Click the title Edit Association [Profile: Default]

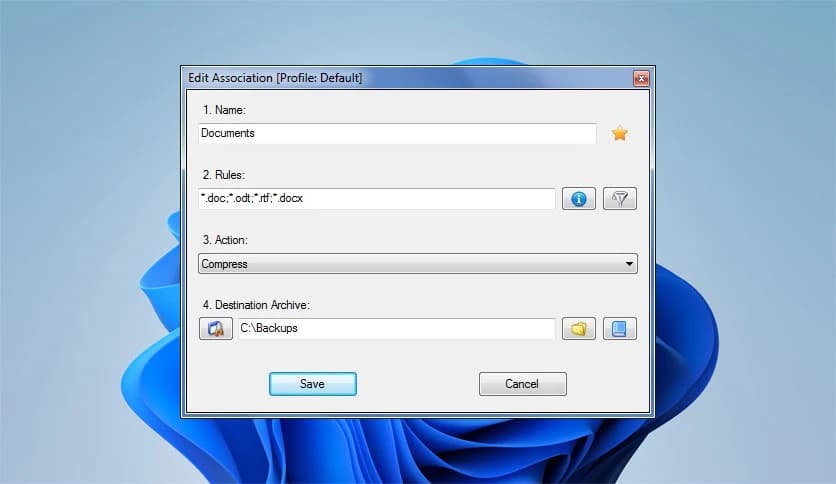coord(275,78)
